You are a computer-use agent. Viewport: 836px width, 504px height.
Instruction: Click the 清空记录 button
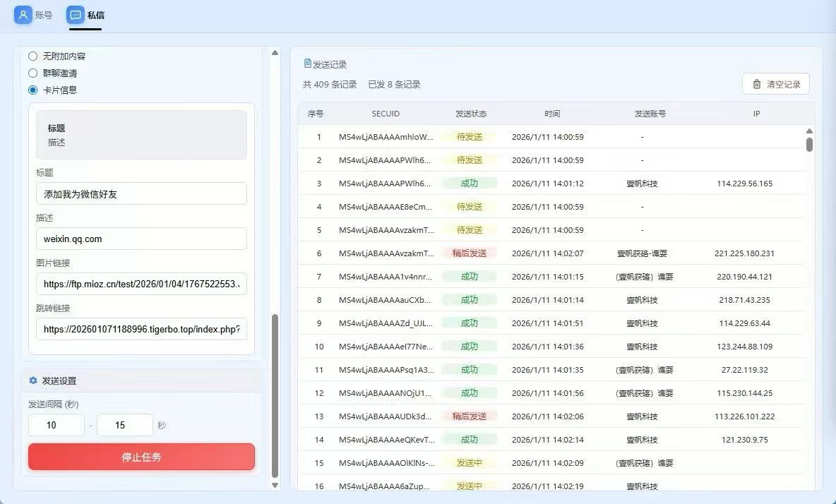(x=775, y=84)
